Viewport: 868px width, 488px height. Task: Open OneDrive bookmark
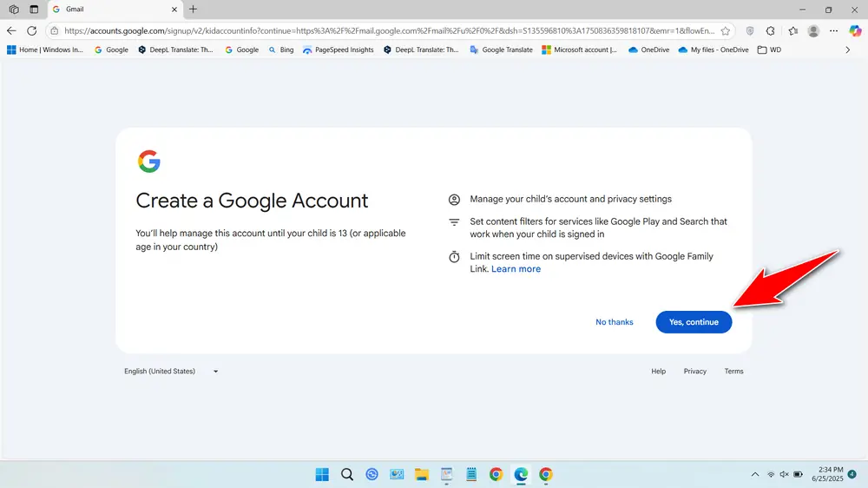point(648,49)
